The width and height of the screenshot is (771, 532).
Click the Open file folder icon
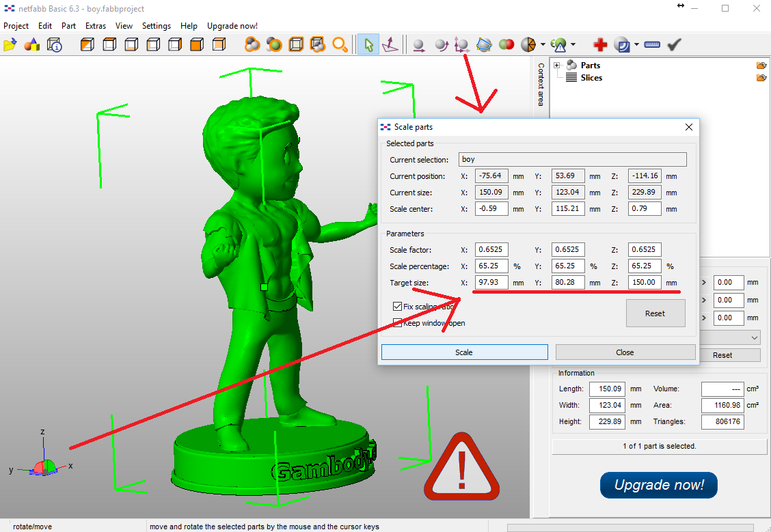click(10, 45)
